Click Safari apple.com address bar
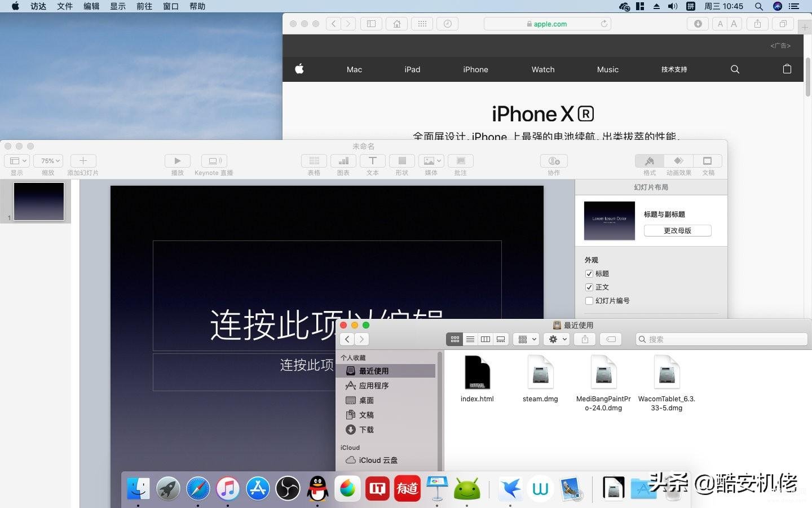This screenshot has height=508, width=812. pyautogui.click(x=548, y=24)
